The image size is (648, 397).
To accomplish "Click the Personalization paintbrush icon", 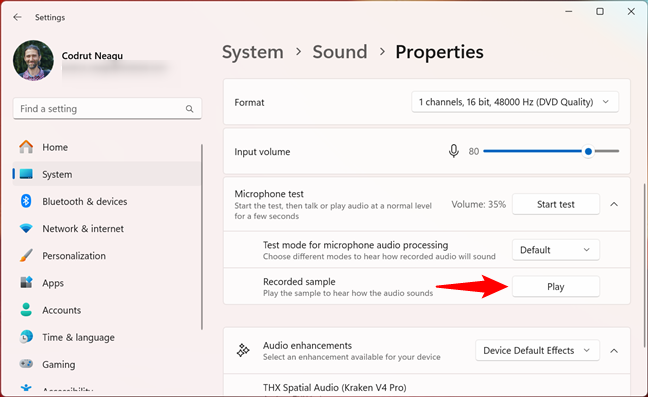I will point(26,256).
